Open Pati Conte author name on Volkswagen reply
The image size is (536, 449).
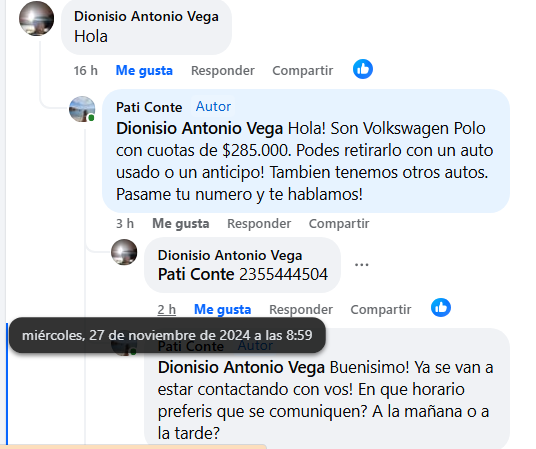[x=149, y=107]
